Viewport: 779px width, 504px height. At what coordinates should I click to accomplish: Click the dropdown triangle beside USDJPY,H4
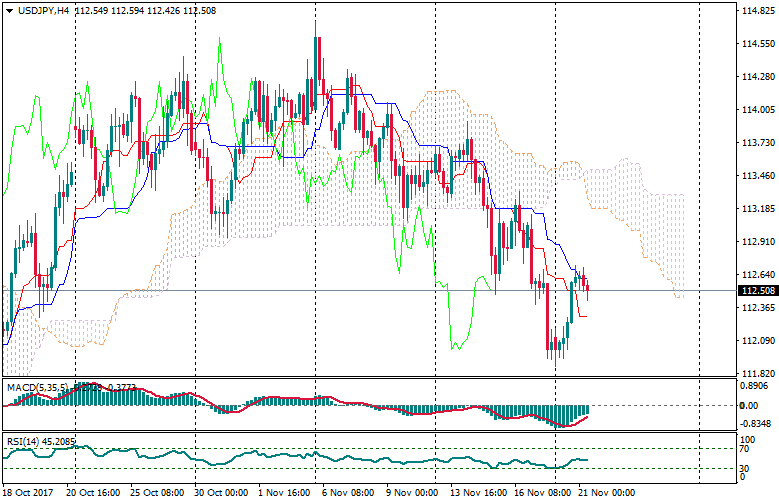[9, 10]
